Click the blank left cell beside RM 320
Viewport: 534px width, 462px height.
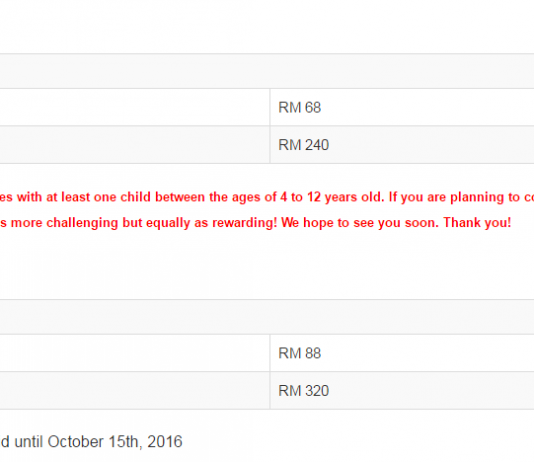tap(135, 391)
